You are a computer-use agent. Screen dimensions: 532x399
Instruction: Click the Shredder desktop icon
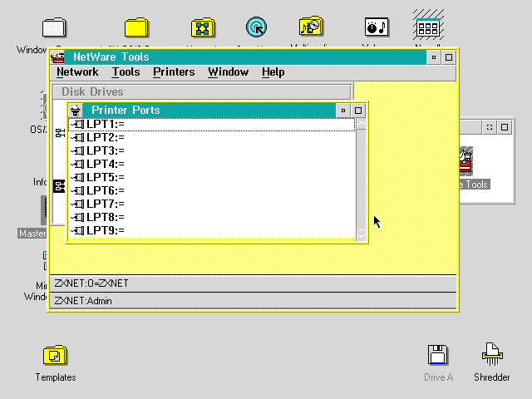click(x=492, y=354)
